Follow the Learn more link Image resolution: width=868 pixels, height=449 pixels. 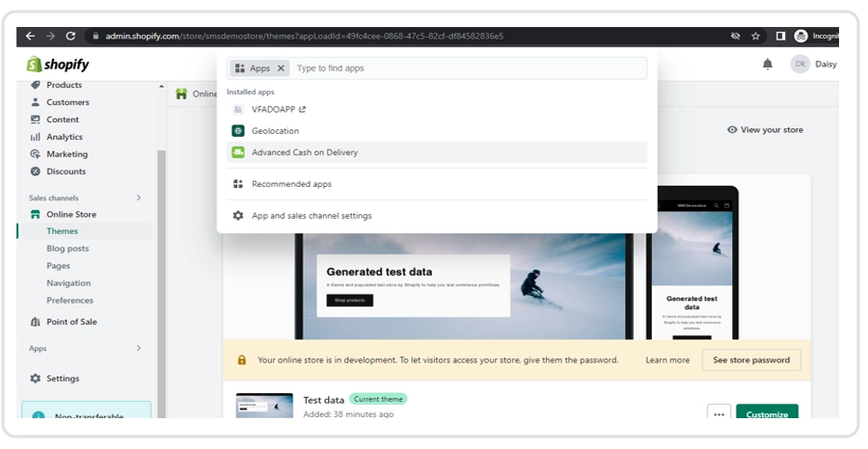coord(667,360)
